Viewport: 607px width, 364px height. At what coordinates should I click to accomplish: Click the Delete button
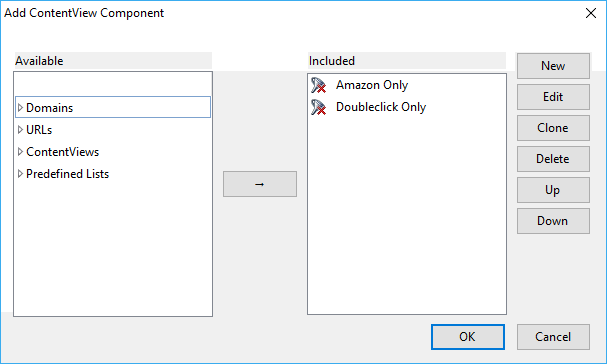pos(553,159)
